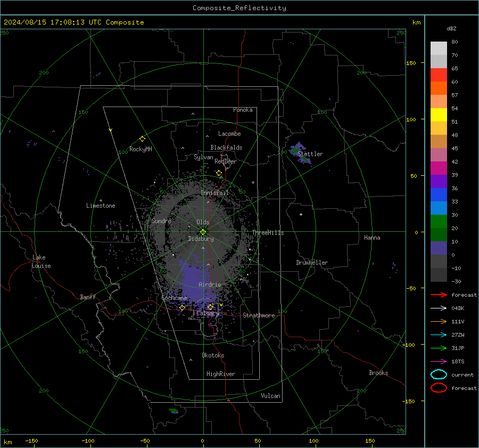This screenshot has height=448, width=479.
Task: Click the asterisk marker above Limestone
Action: click(x=101, y=201)
